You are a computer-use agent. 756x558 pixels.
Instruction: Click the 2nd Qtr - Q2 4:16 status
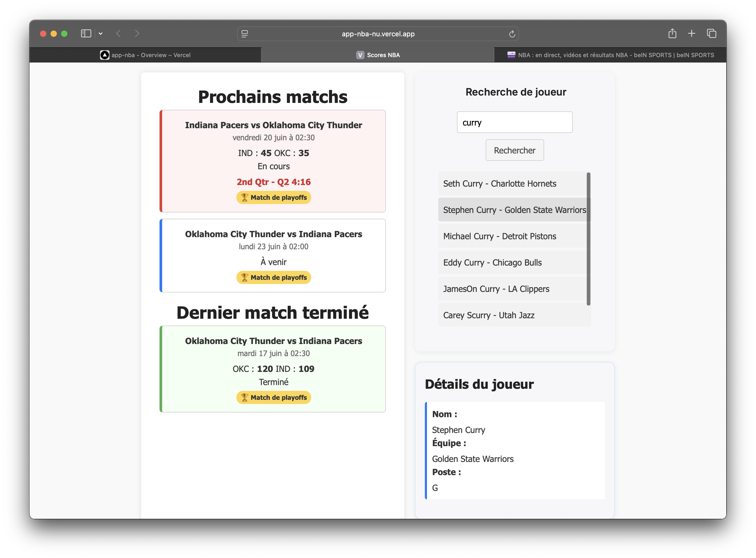point(273,182)
